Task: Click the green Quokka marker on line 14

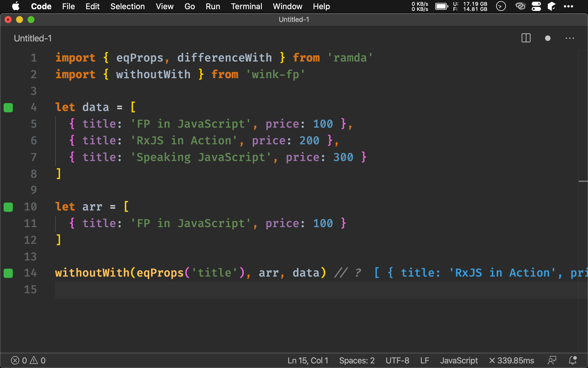Action: coord(8,273)
